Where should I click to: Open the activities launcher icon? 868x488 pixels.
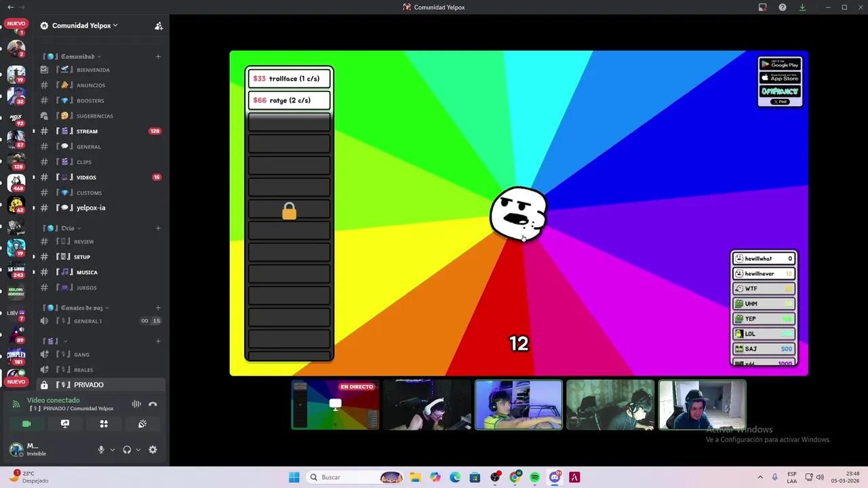[x=104, y=424]
